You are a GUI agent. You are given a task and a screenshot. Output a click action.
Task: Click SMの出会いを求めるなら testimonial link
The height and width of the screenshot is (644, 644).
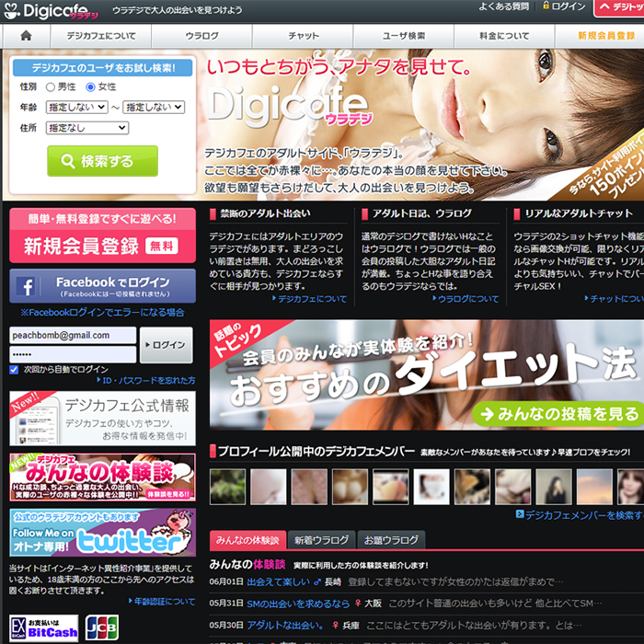(x=298, y=604)
